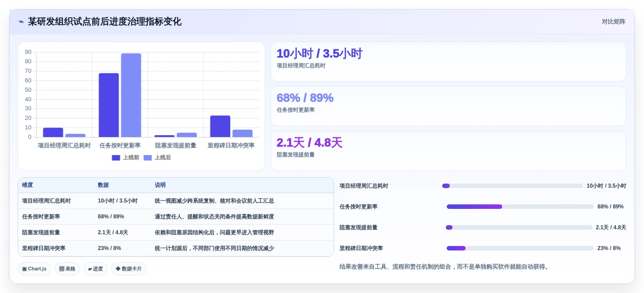Viewport: 644px width, 293px height.
Task: Click the 阻塞发现提前量 chart axis label
Action: tap(176, 146)
